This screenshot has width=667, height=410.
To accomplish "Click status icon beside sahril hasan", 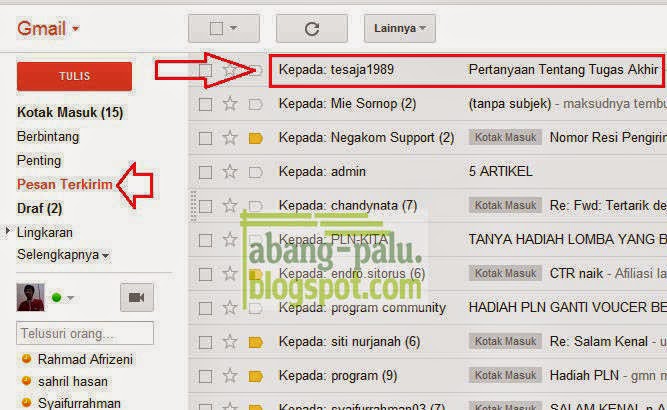I will point(26,381).
